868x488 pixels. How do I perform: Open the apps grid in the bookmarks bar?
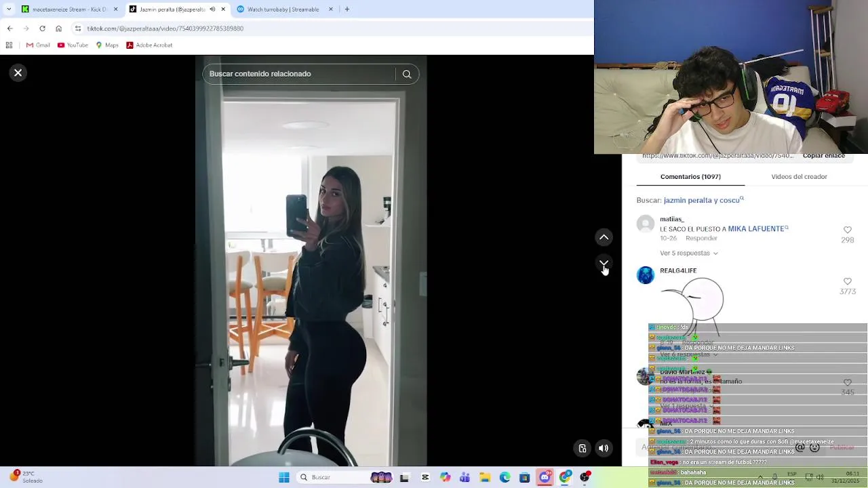9,45
